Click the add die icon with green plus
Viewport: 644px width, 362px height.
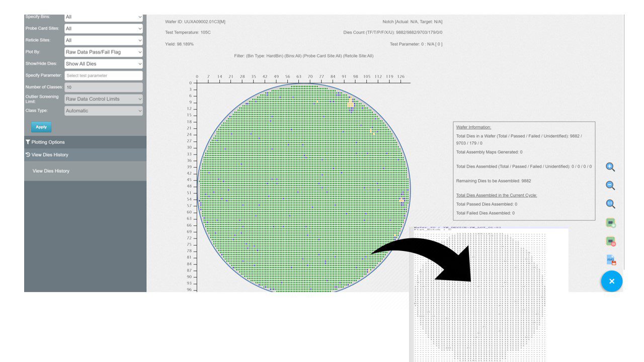point(611,223)
